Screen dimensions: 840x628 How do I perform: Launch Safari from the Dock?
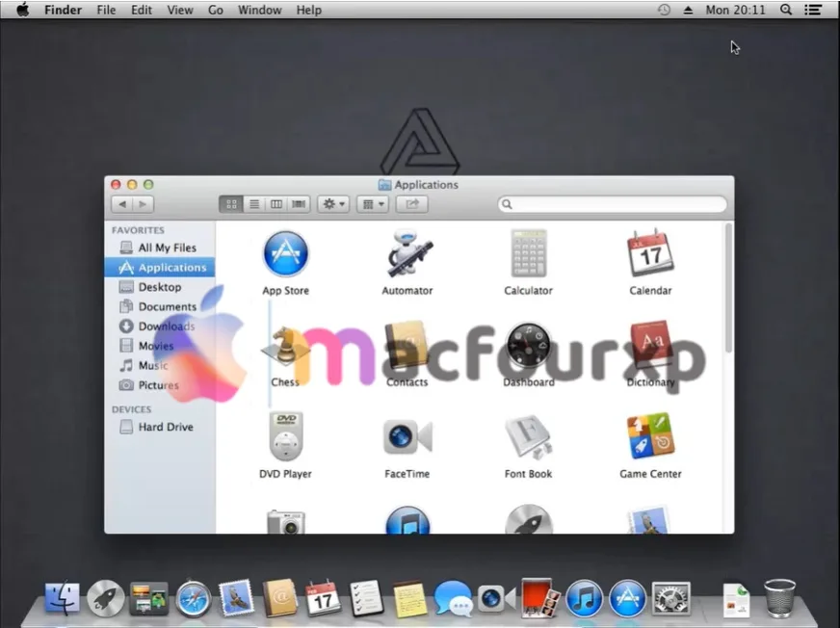click(x=193, y=598)
